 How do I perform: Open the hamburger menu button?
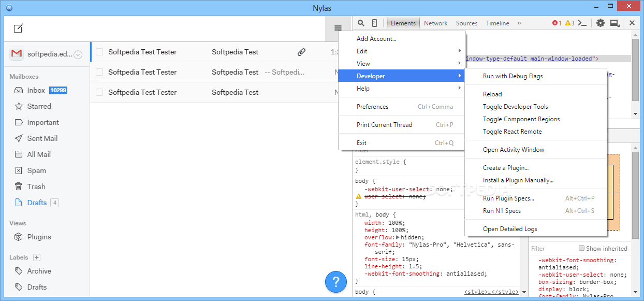click(338, 28)
